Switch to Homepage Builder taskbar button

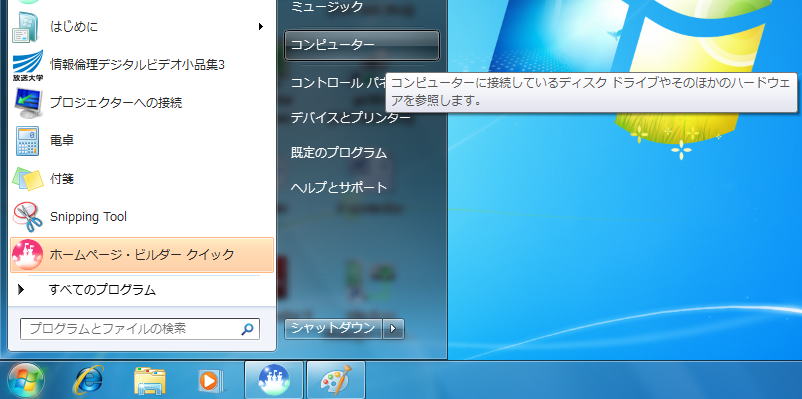pyautogui.click(x=274, y=380)
